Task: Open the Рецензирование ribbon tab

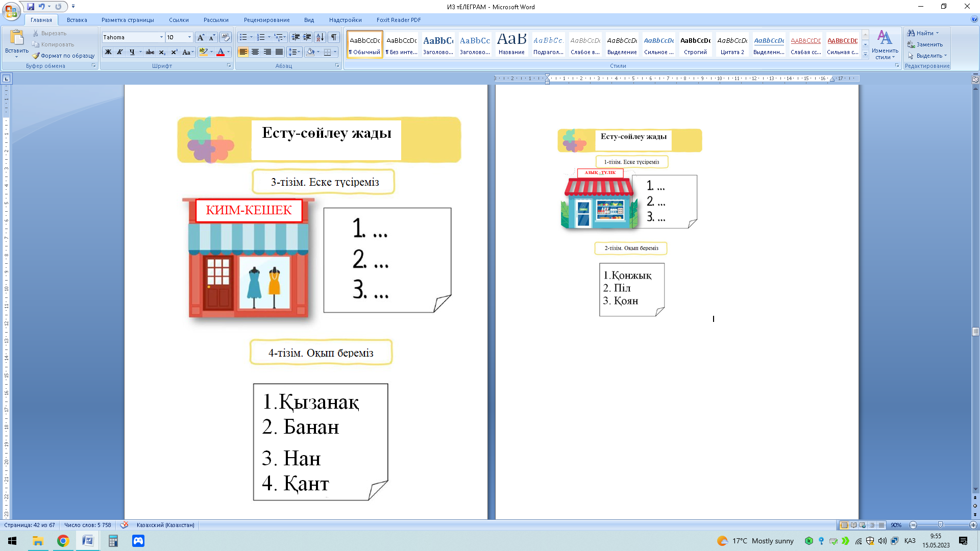Action: pos(266,20)
